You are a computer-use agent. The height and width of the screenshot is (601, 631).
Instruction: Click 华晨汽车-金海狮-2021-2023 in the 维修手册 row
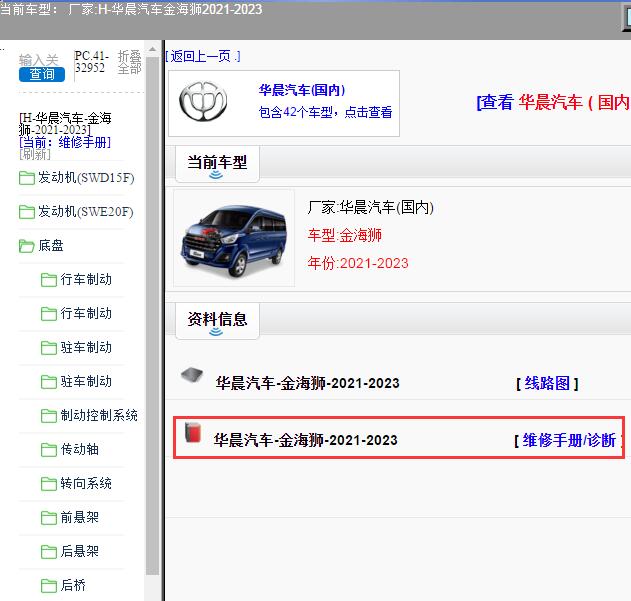click(306, 440)
